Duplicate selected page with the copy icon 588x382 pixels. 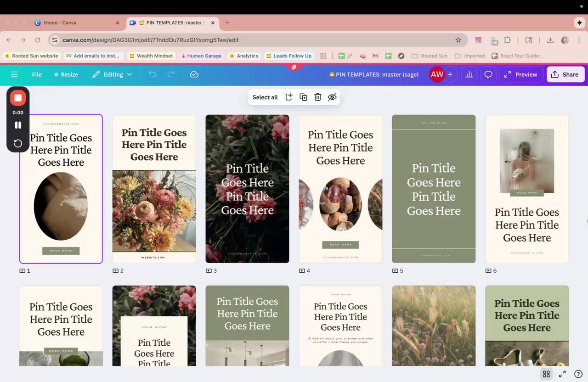303,97
